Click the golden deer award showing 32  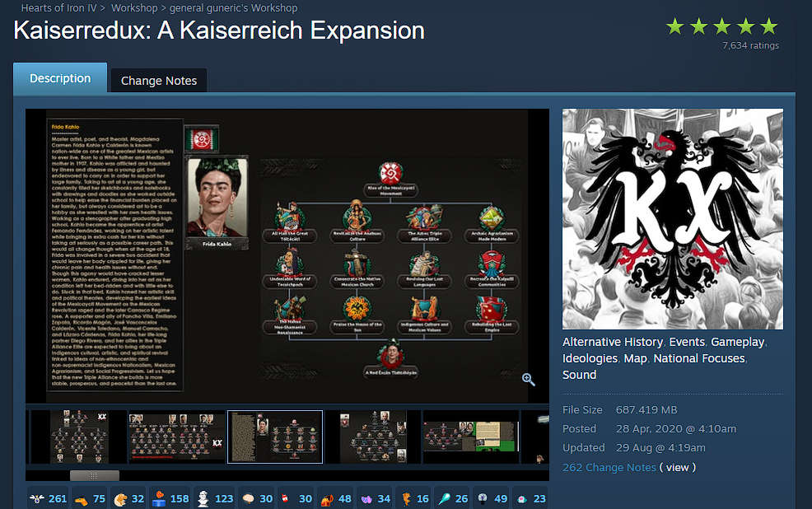(124, 497)
